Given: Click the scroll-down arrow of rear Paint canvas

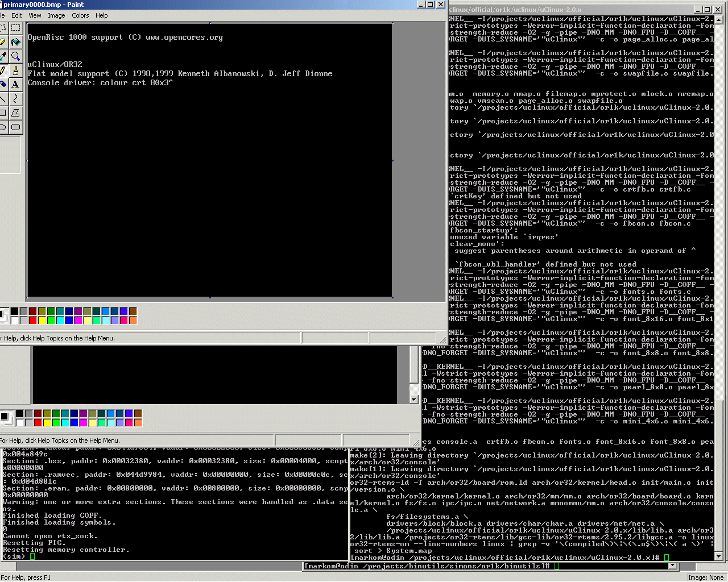Looking at the screenshot, I should pos(414,400).
